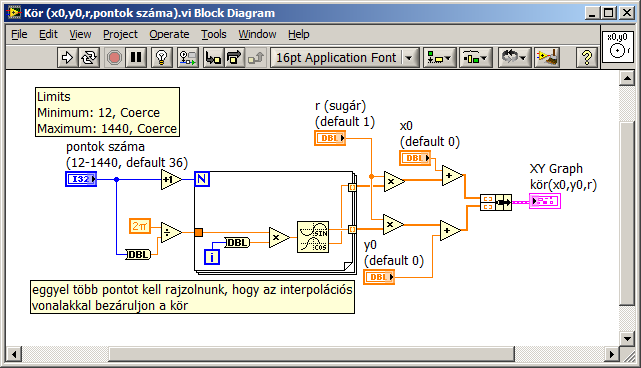Image resolution: width=641 pixels, height=368 pixels.
Task: Toggle Highlight Execution light bulb
Action: pos(162,58)
